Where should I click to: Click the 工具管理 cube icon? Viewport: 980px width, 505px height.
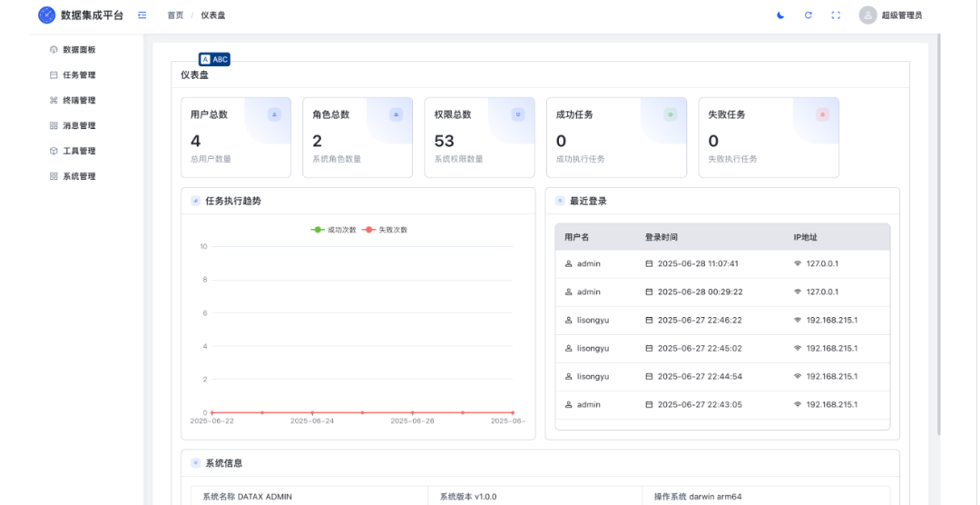point(54,151)
